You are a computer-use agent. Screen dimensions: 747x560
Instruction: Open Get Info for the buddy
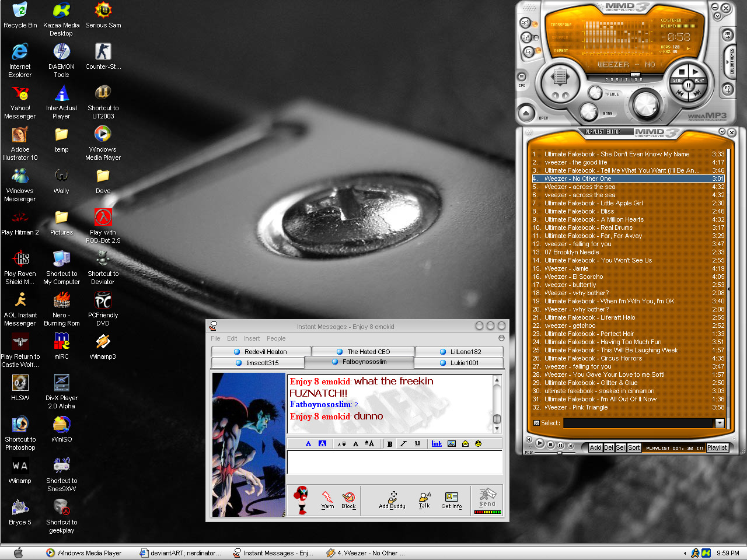[x=452, y=500]
